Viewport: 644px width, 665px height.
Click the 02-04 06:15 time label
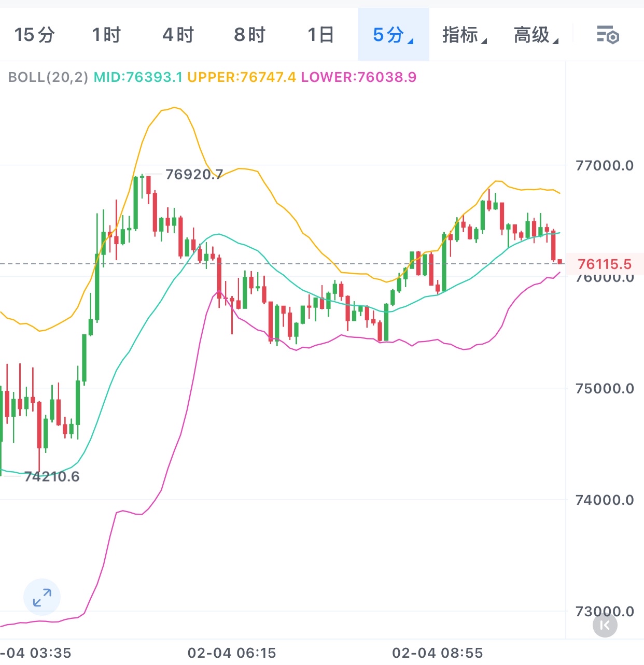pyautogui.click(x=232, y=653)
